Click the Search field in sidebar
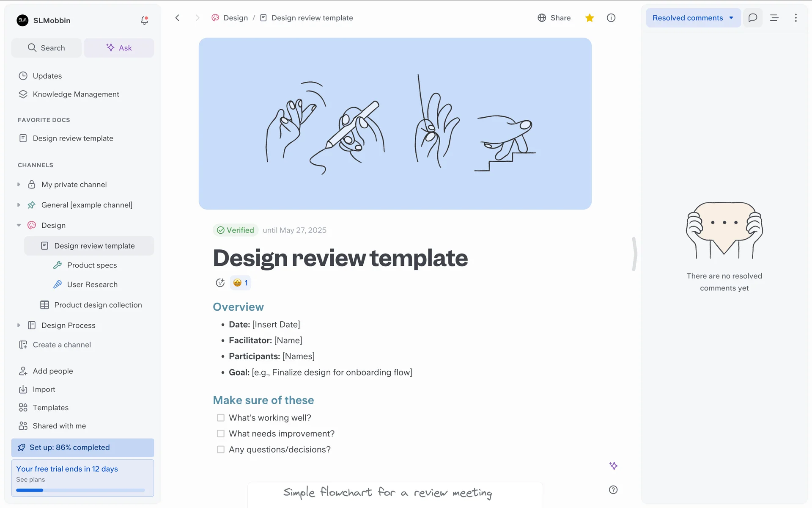The image size is (812, 508). pos(47,48)
